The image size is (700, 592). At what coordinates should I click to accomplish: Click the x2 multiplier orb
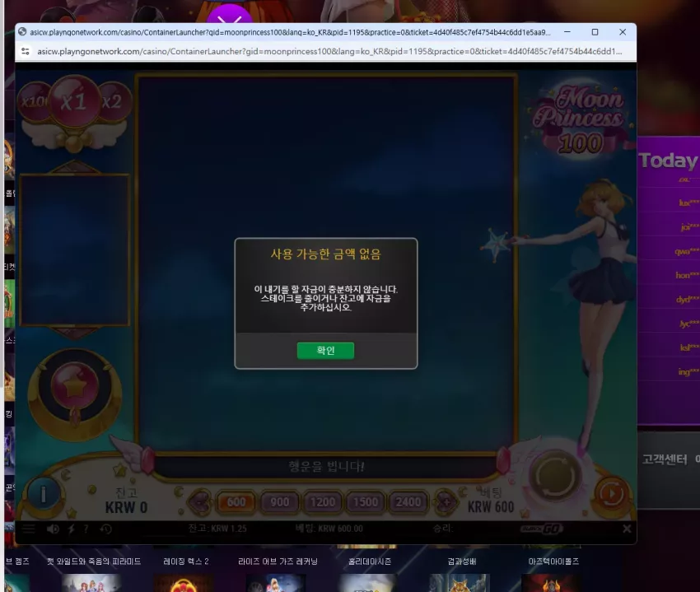(114, 102)
